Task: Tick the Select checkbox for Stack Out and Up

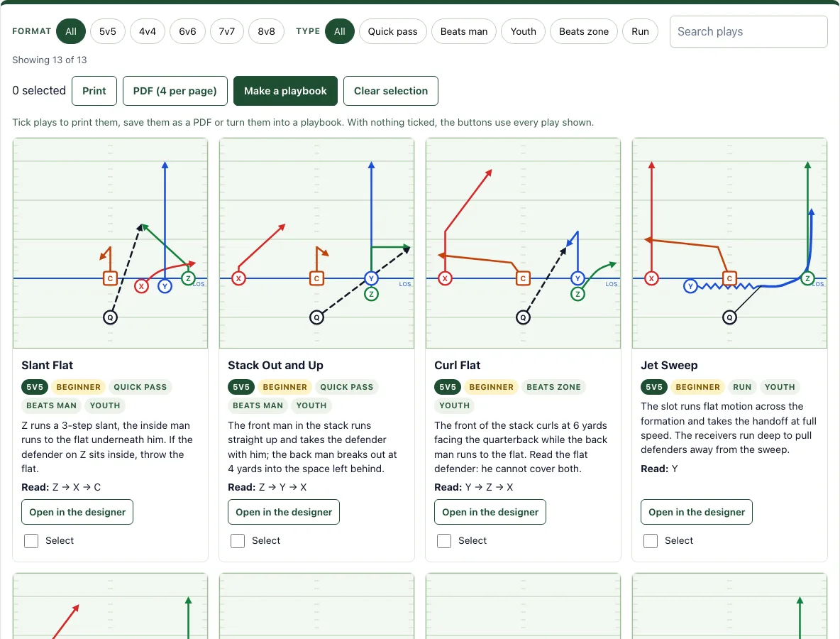Action: point(238,541)
